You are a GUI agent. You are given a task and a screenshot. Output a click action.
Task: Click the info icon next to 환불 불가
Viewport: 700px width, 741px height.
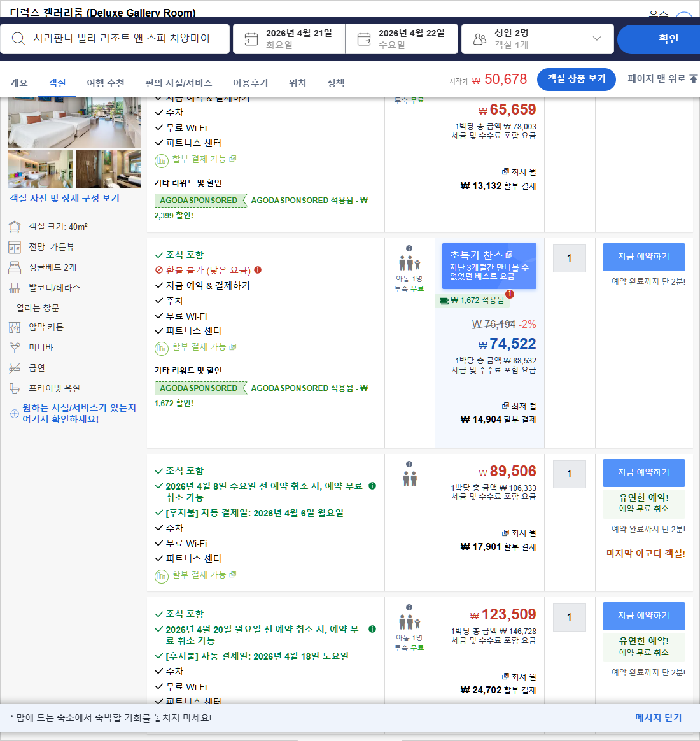[258, 270]
